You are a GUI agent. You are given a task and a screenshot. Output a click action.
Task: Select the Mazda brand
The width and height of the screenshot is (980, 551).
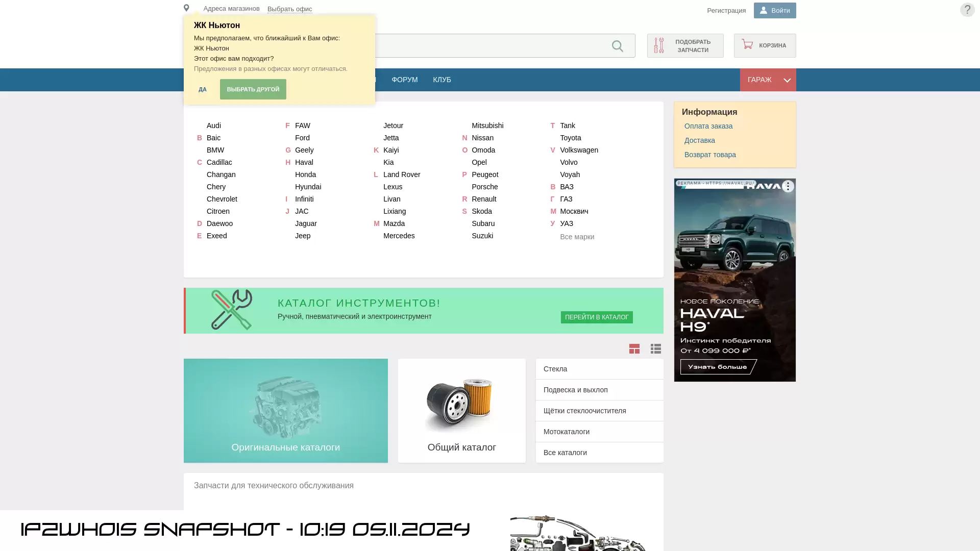click(394, 223)
